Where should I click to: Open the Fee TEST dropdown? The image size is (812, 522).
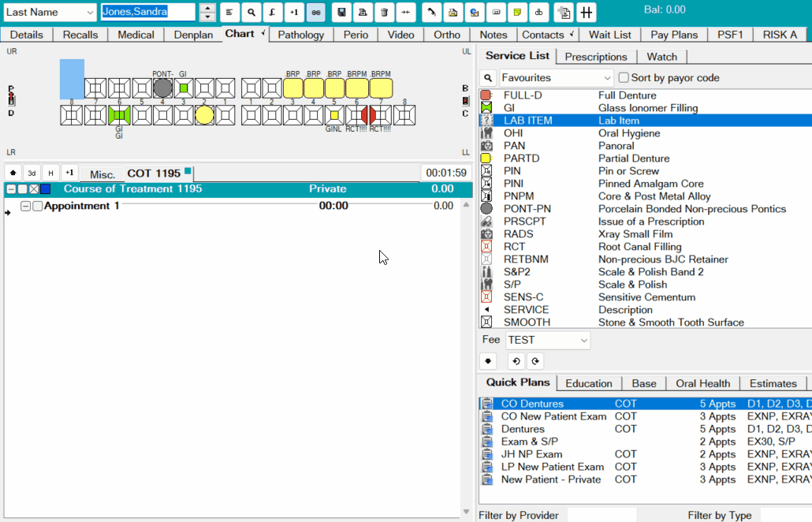pos(584,339)
